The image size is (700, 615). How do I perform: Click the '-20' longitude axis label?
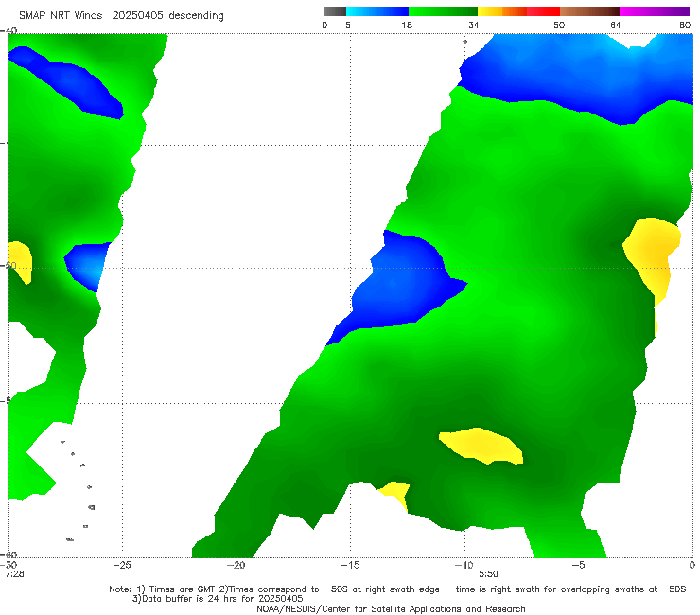click(x=236, y=565)
